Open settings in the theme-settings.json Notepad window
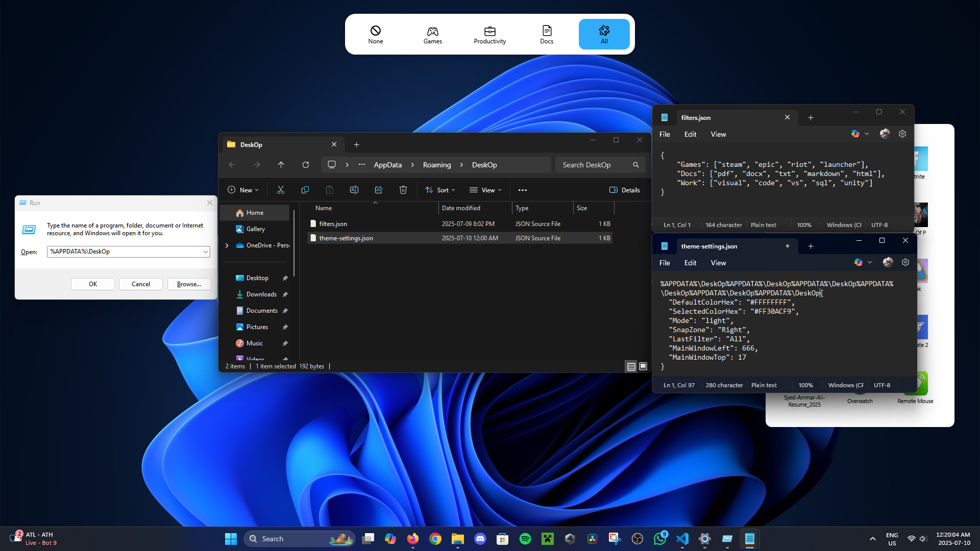This screenshot has width=980, height=551. coord(905,262)
